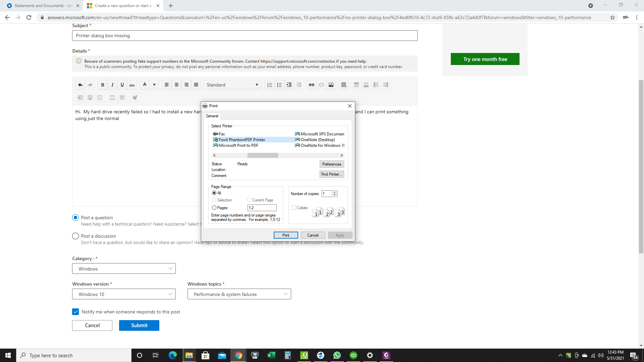Image resolution: width=644 pixels, height=362 pixels.
Task: Select the General tab in Print dialog
Action: [212, 116]
